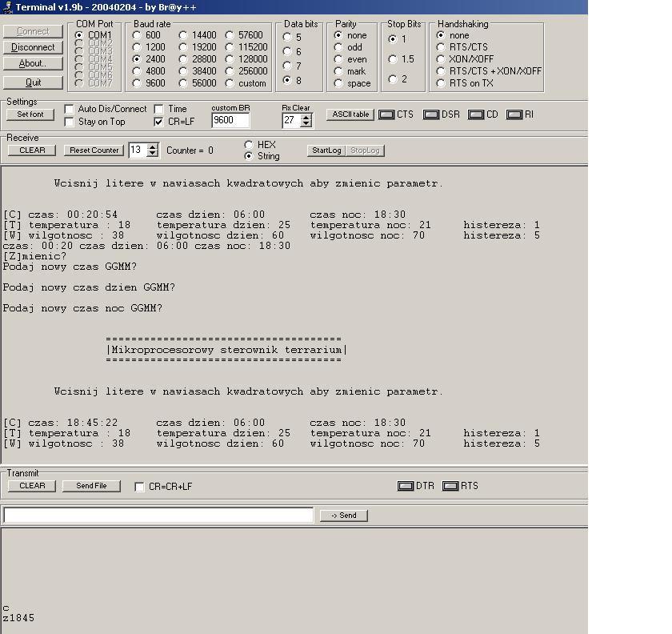Click the CD status indicator light
The image size is (672, 634).
point(476,114)
